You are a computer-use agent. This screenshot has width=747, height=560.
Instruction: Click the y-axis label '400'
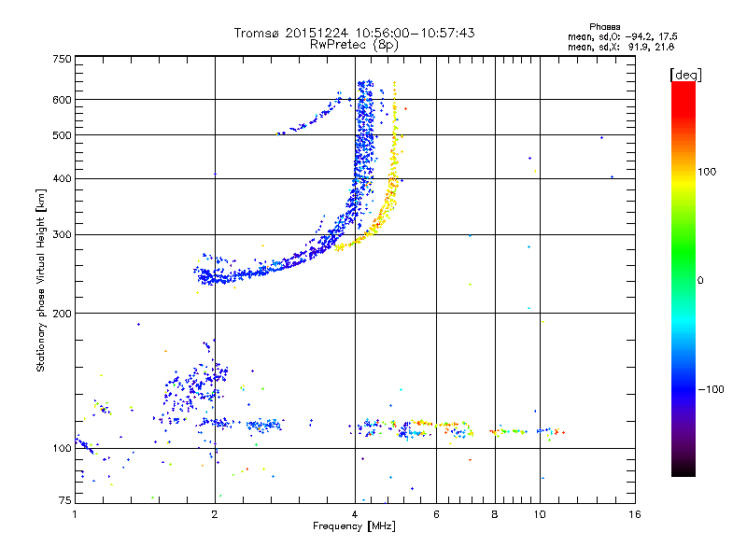click(x=62, y=179)
